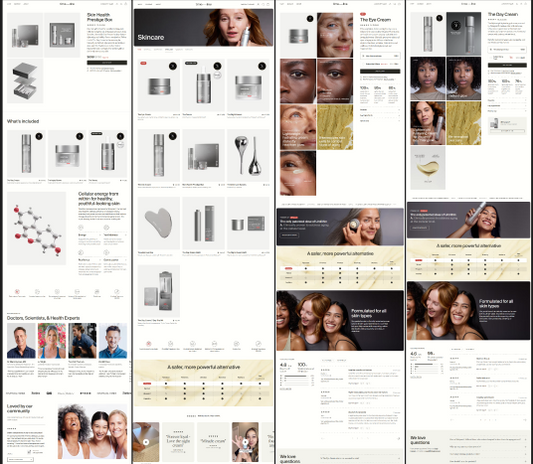This screenshot has width=533, height=464.
Task: Expand the first accordion row below Eye Cream stats
Action: pyautogui.click(x=380, y=110)
